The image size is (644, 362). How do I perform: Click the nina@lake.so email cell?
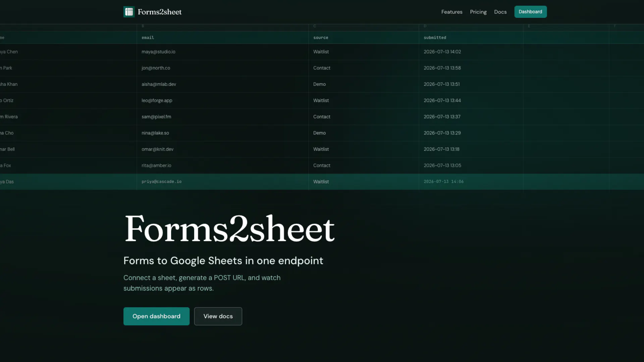click(223, 133)
